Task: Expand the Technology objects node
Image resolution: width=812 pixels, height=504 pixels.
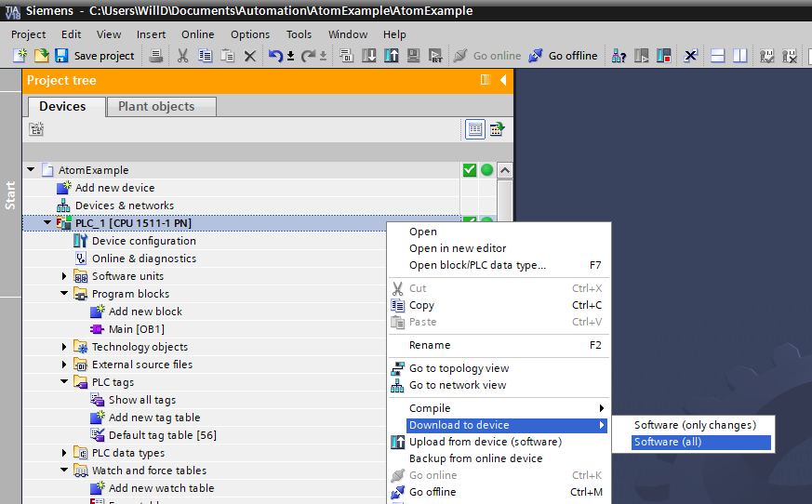Action: click(x=65, y=347)
